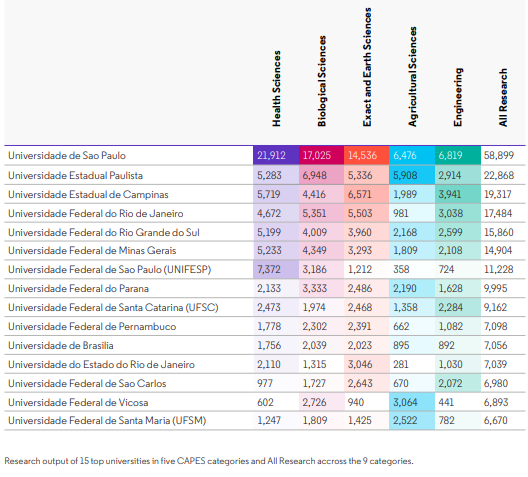This screenshot has width=528, height=477.
Task: Click the green cell showing 3,941
Action: pos(458,194)
